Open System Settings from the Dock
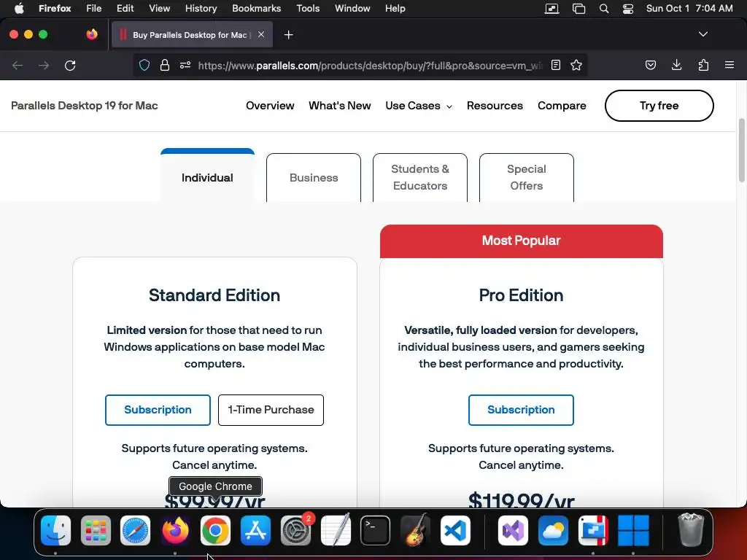 click(295, 530)
